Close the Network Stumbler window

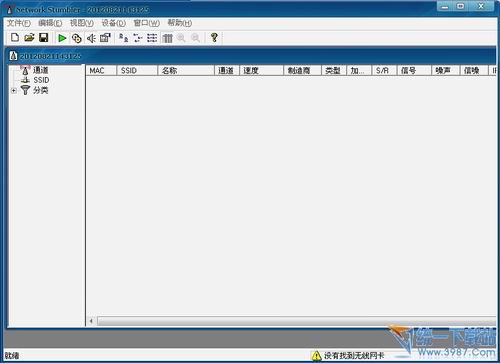[x=481, y=6]
